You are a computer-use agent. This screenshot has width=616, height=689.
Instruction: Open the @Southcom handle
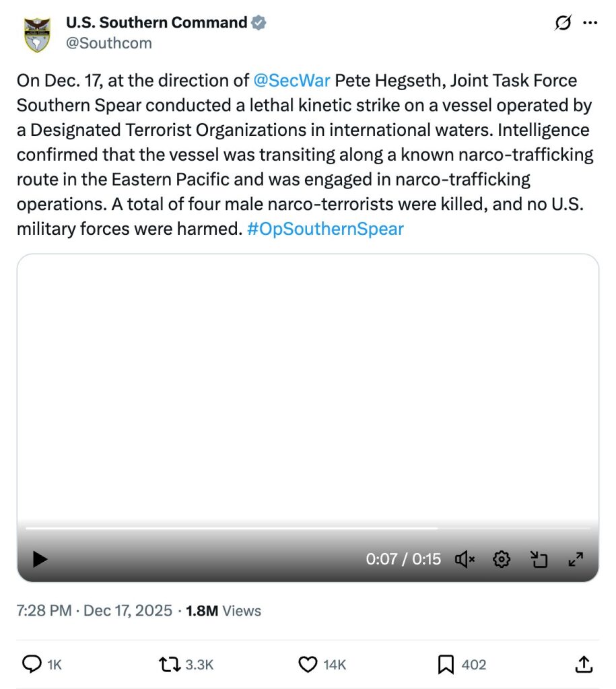(x=109, y=43)
